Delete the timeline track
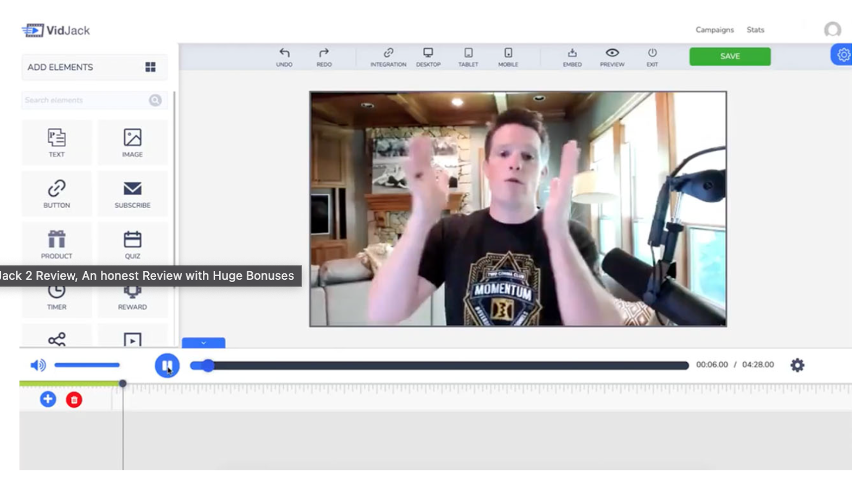868x481 pixels. pos(74,400)
